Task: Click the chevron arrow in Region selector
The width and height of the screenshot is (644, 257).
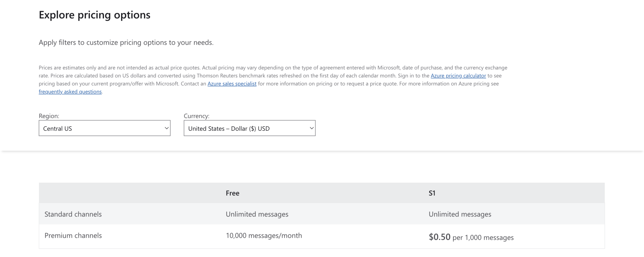Action: pos(166,128)
